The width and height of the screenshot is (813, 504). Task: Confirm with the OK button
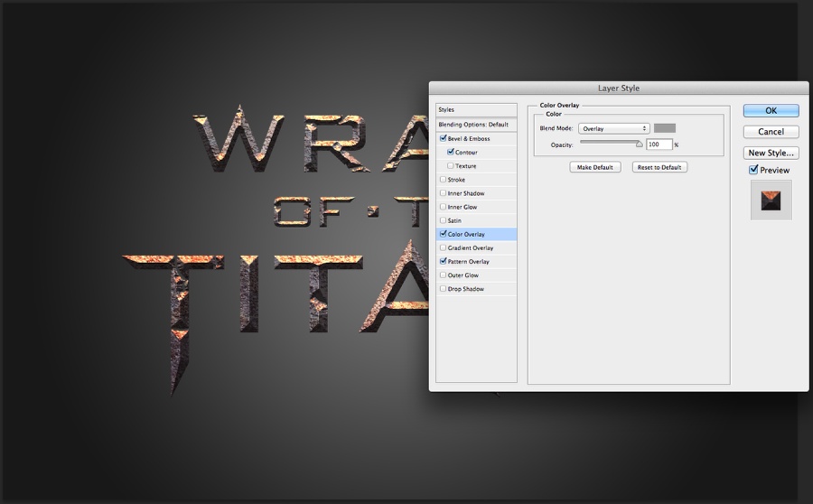tap(771, 110)
